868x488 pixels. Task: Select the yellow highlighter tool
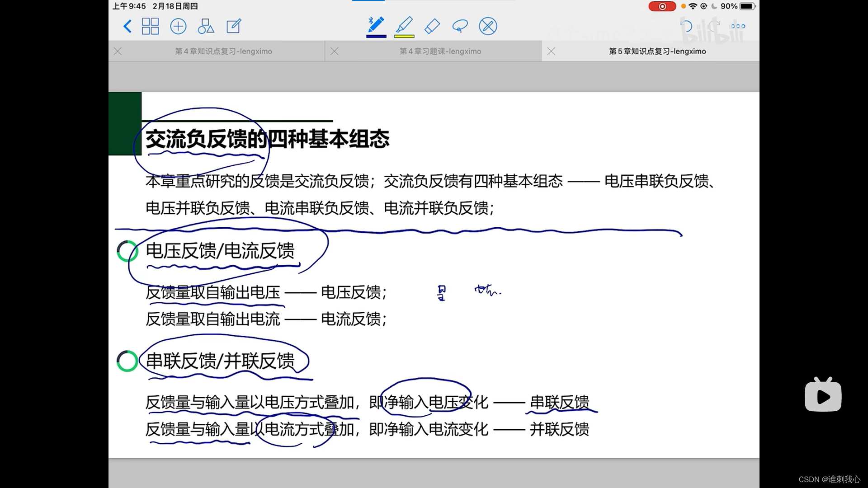[404, 25]
